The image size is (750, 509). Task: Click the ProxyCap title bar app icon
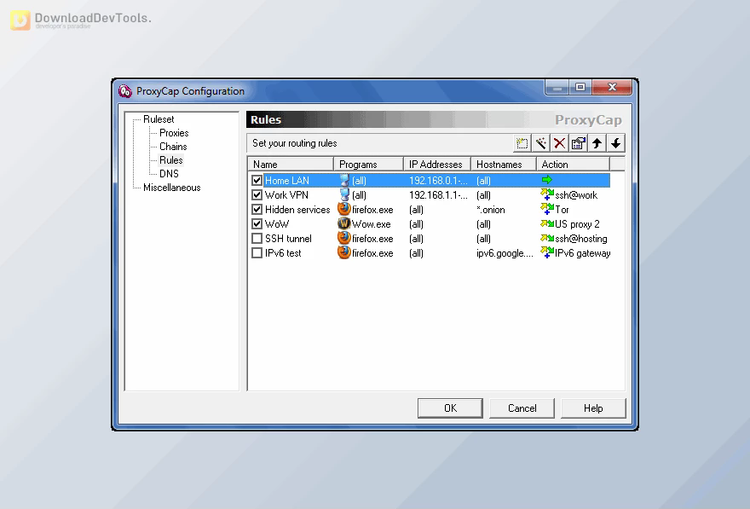[125, 91]
